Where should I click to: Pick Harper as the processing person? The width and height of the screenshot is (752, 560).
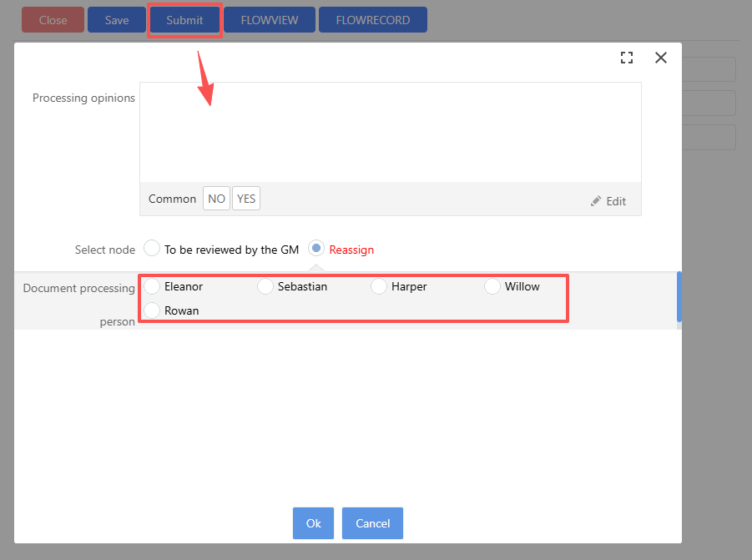point(379,286)
